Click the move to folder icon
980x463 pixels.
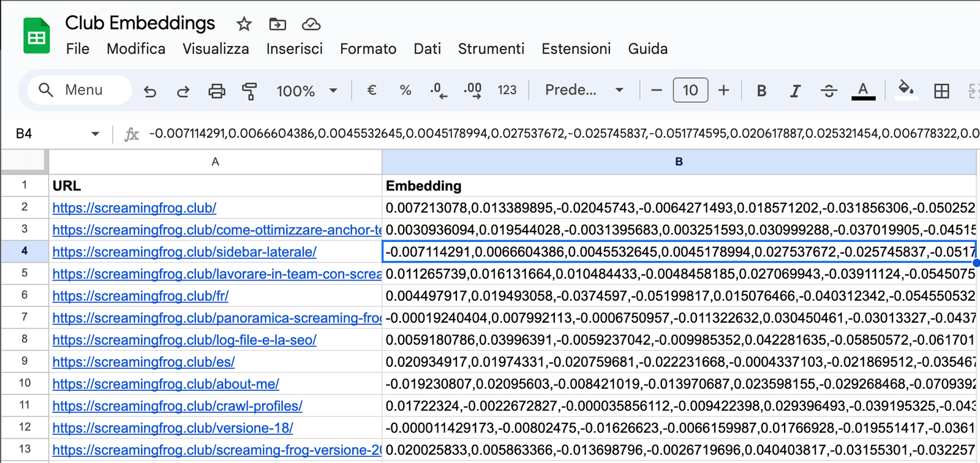[277, 24]
